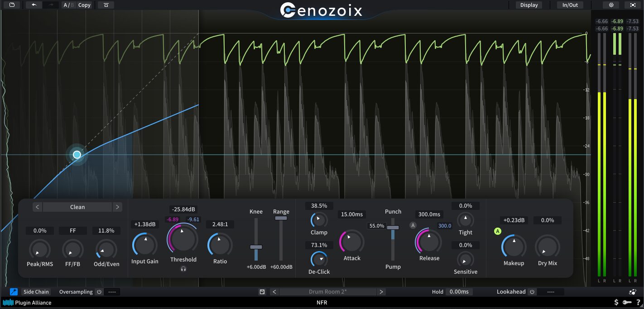Open the Drum Room 2 preset list
Image resolution: width=644 pixels, height=309 pixels.
(328, 292)
